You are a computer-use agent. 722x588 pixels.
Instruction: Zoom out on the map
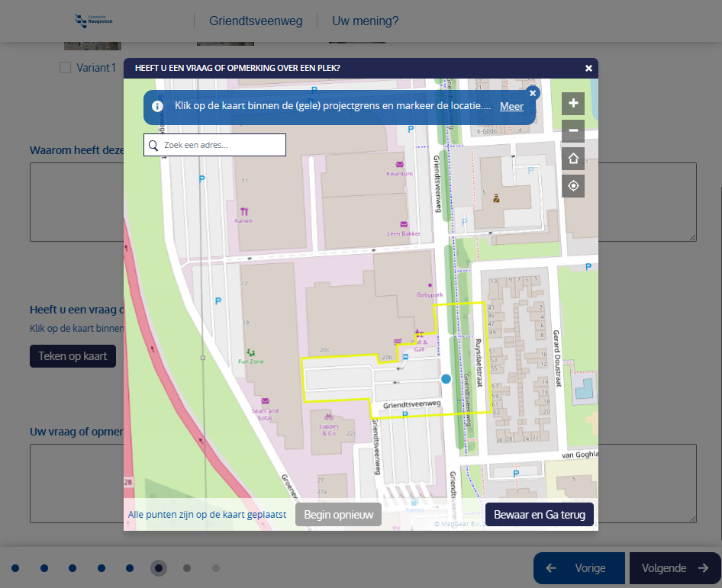click(x=573, y=130)
